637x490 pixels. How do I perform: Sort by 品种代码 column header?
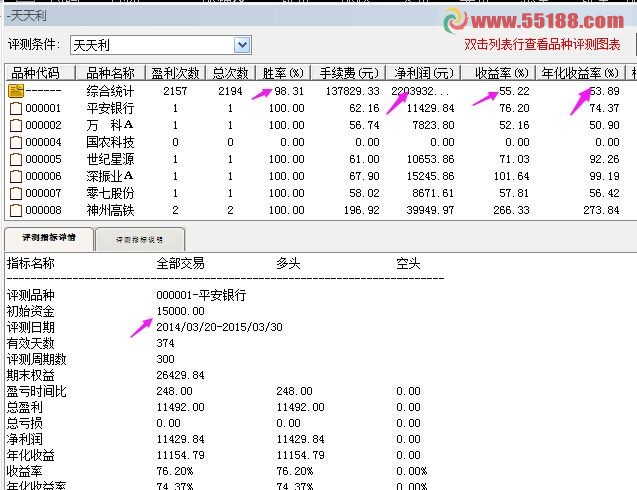pos(40,73)
